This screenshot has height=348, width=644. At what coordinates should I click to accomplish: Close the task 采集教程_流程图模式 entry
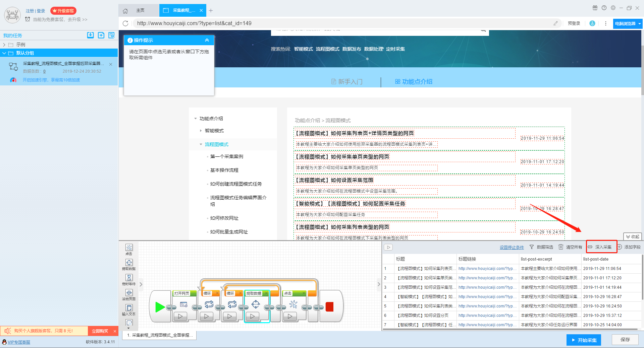[x=111, y=64]
